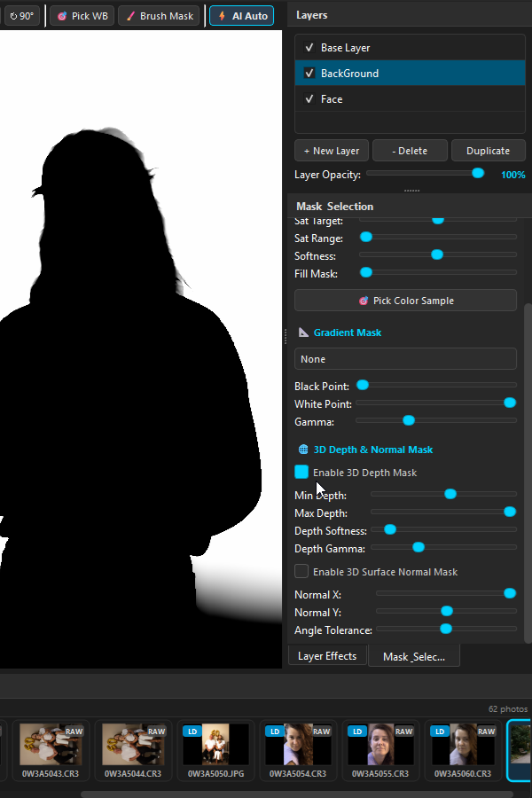Click the Mask Selection panel header

tap(410, 206)
